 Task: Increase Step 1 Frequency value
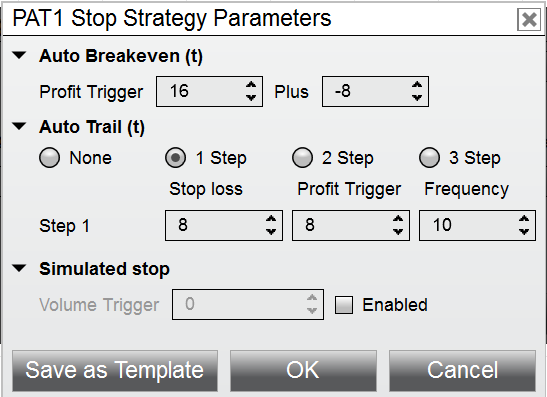tap(524, 219)
